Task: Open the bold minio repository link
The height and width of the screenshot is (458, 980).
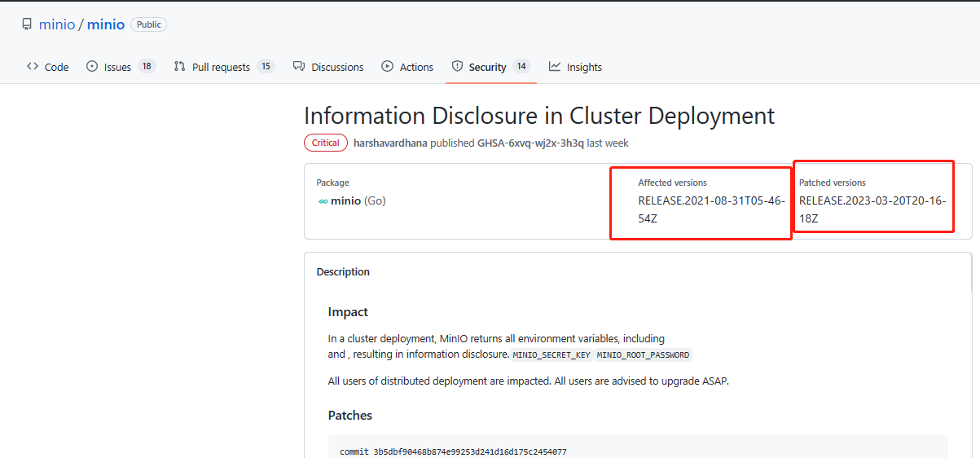Action: (106, 24)
